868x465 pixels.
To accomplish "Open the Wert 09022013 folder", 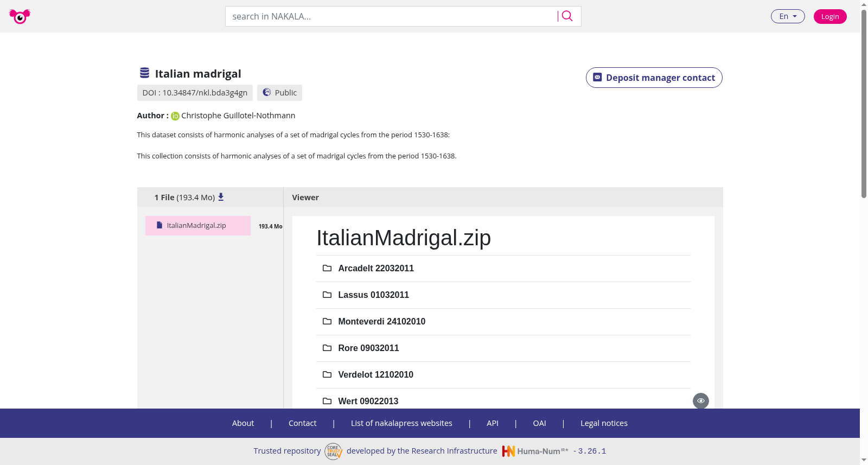I will click(368, 401).
